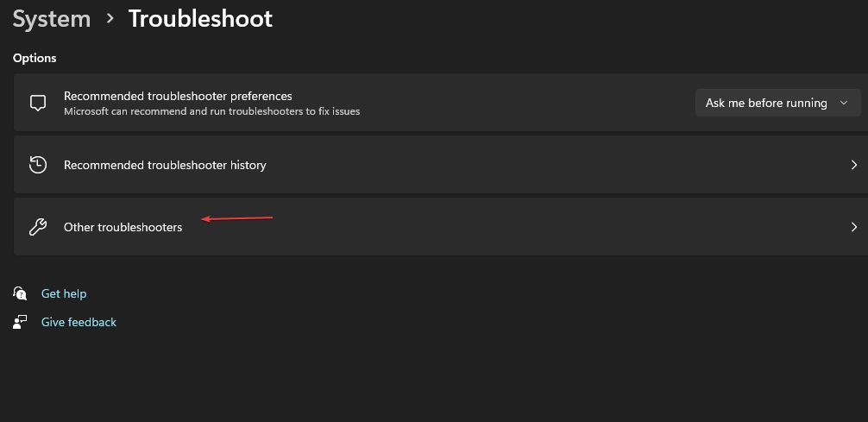Click the 'Microsoft can recommend and run troubleshooters' description
This screenshot has height=422, width=868.
[x=211, y=111]
